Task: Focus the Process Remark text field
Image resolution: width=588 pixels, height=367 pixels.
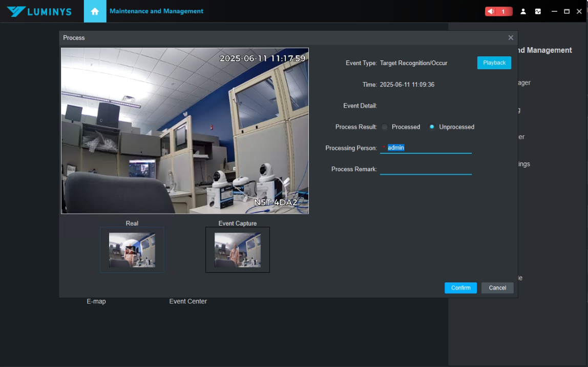Action: click(425, 169)
